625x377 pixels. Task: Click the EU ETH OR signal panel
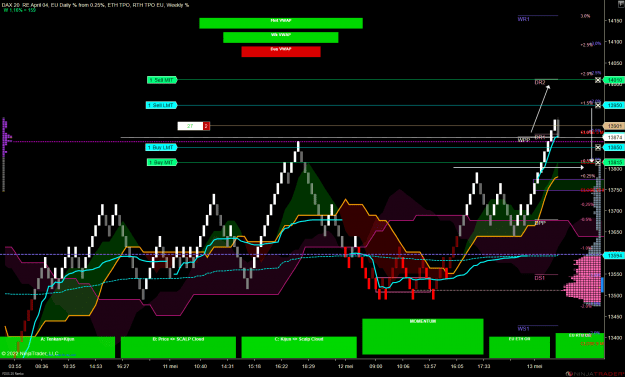coord(519,347)
